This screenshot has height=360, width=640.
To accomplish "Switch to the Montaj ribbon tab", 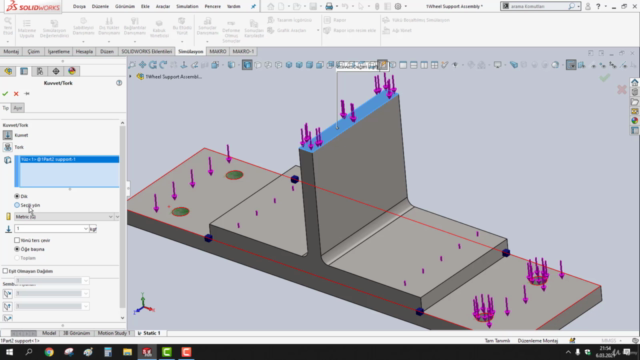I will (x=11, y=51).
